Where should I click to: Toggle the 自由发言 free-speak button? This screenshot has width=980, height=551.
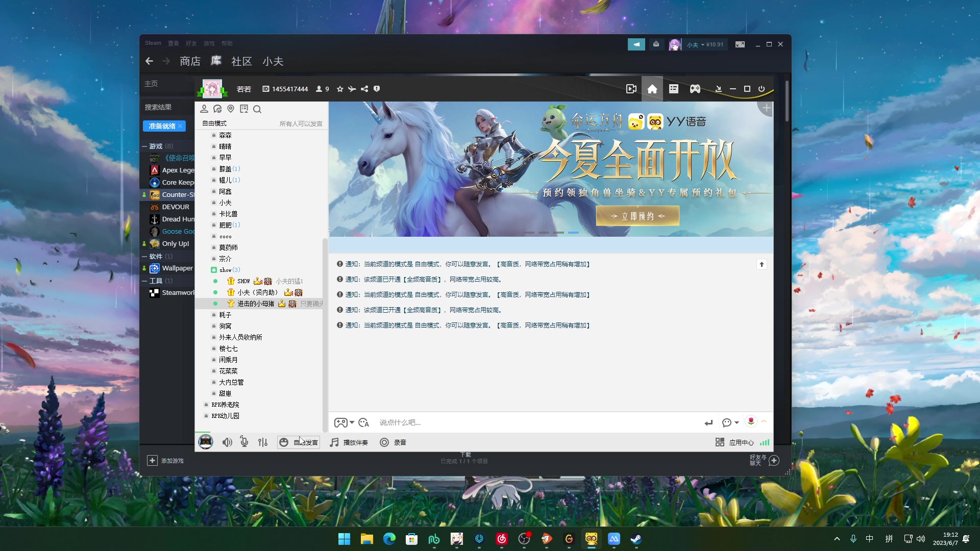[299, 442]
